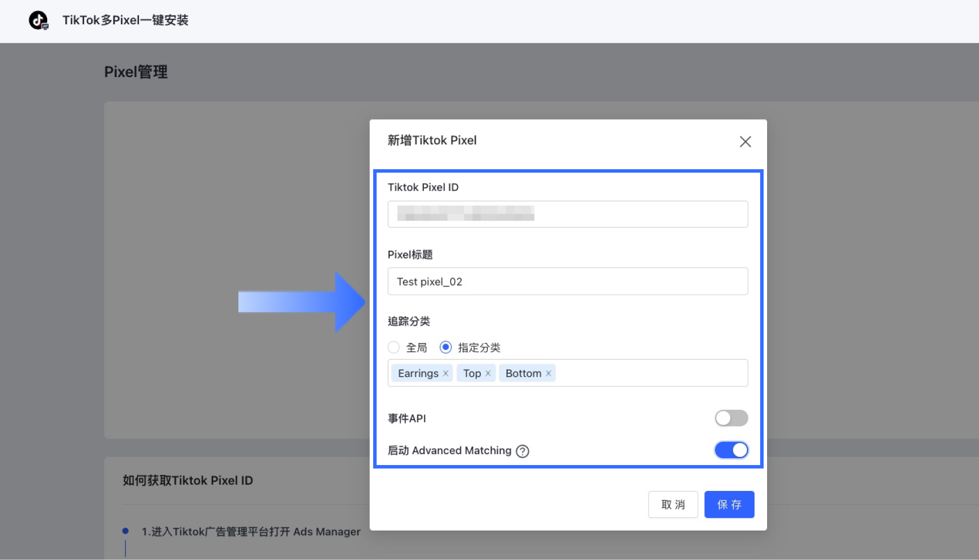Viewport: 979px width, 560px height.
Task: Open the Advanced Matching help icon
Action: pyautogui.click(x=522, y=451)
